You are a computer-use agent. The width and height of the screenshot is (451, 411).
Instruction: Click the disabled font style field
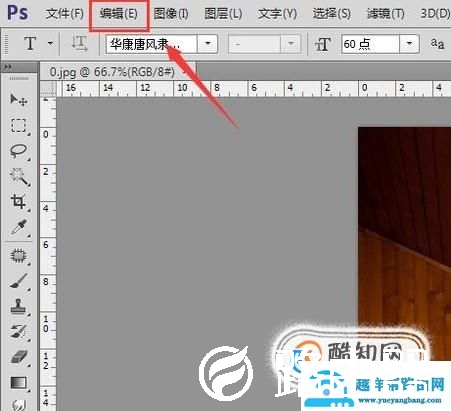tap(255, 44)
